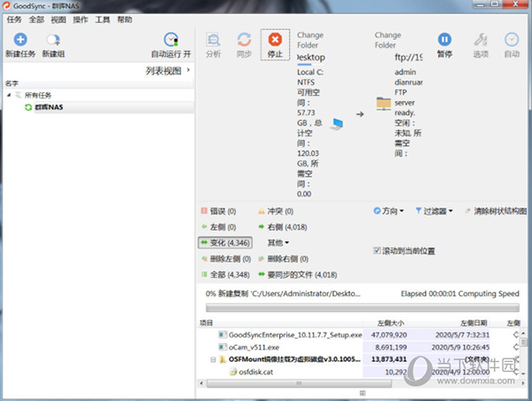The width and height of the screenshot is (532, 401).
Task: Click the Desktop left folder path
Action: [311, 58]
